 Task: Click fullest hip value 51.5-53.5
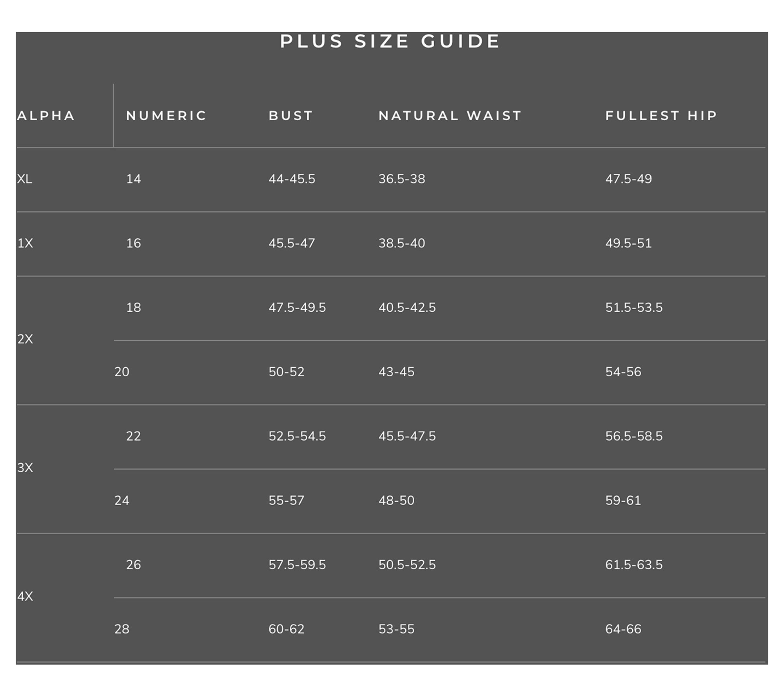coord(634,308)
